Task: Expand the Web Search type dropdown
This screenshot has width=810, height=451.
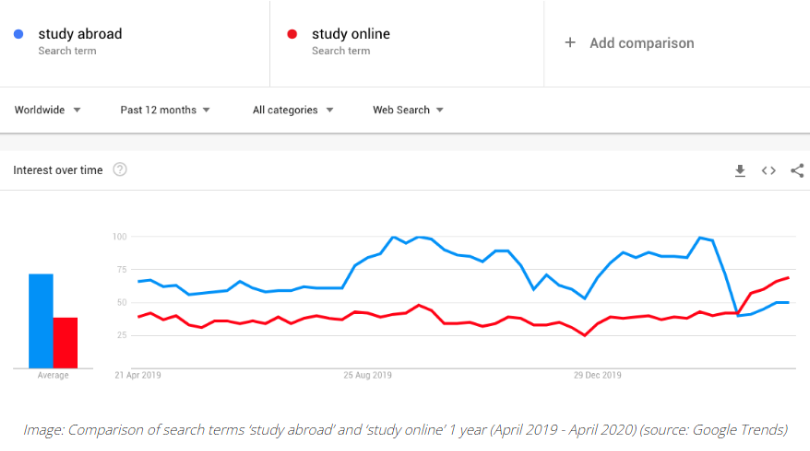Action: [408, 110]
